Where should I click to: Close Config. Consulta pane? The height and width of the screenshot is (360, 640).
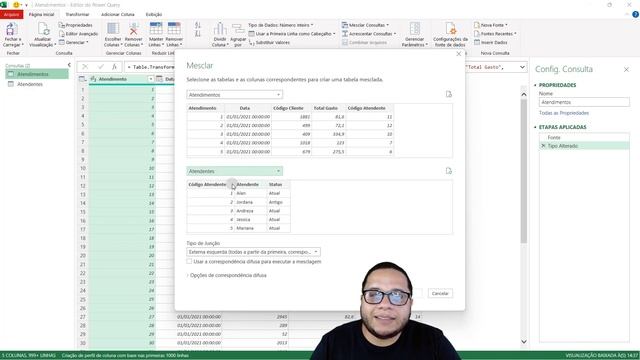click(626, 70)
